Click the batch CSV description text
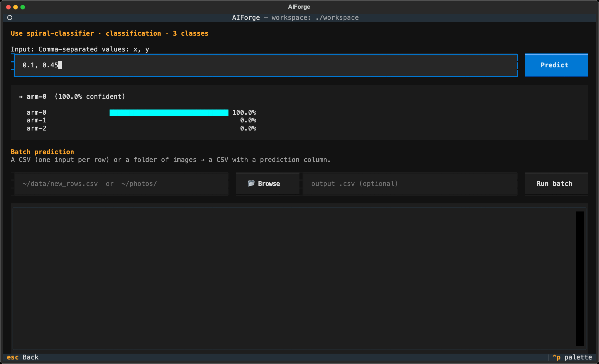 click(x=170, y=160)
